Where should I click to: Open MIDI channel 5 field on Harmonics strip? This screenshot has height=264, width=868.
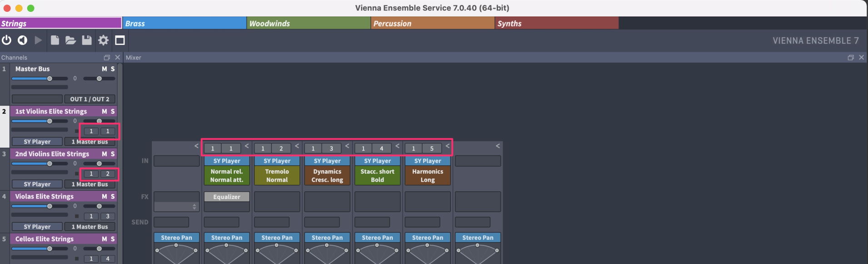[x=432, y=149]
